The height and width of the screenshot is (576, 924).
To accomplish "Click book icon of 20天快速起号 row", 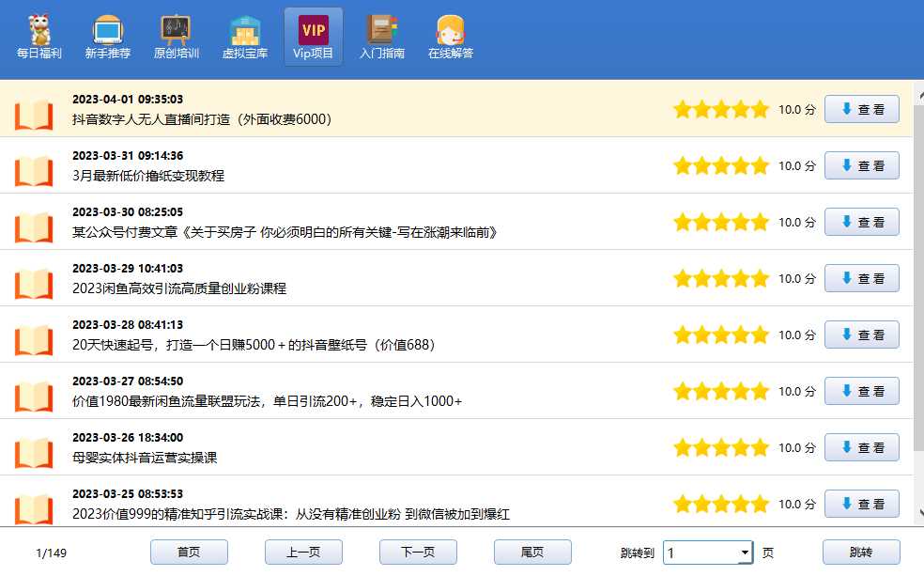I will point(34,340).
